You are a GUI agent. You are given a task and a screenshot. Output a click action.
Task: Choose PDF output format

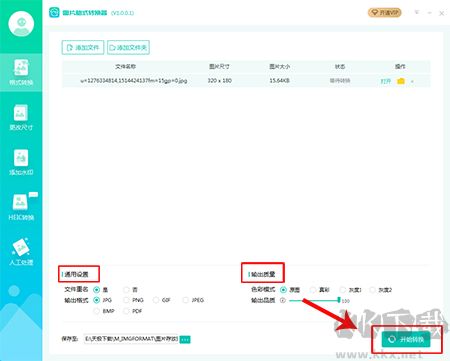tap(133, 311)
